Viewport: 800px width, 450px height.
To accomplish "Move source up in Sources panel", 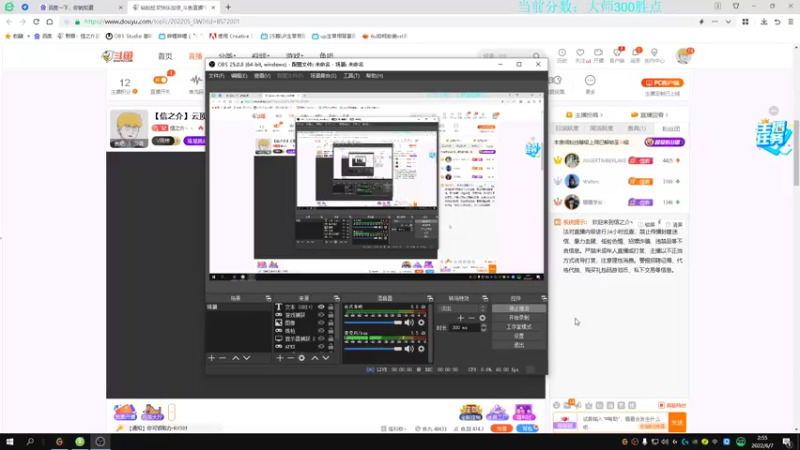I will (x=315, y=358).
